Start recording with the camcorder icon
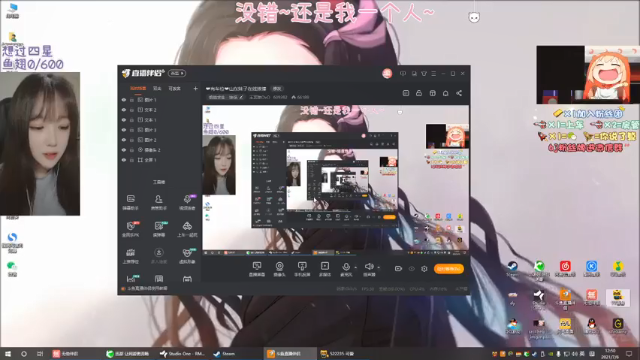640x360 pixels. [398, 269]
